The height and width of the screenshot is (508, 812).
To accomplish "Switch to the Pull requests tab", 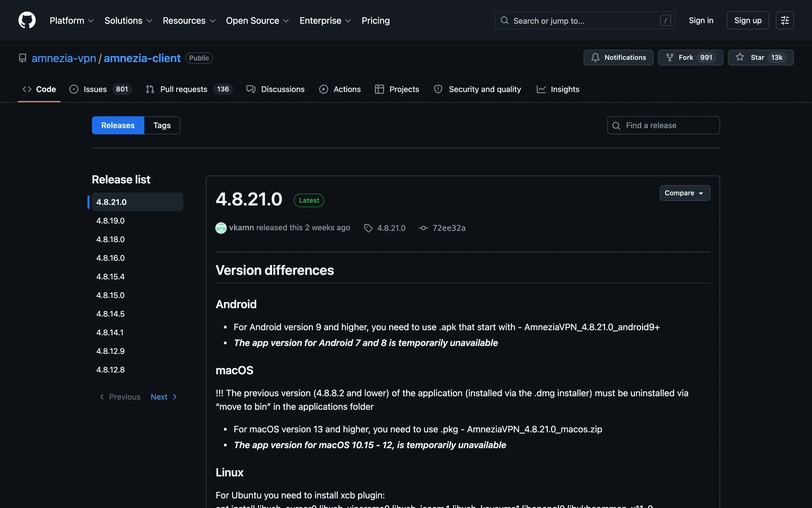I will [x=189, y=89].
